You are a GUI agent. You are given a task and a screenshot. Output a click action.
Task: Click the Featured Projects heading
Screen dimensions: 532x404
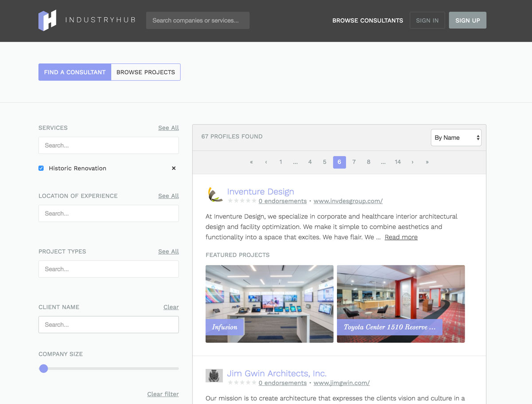(238, 255)
